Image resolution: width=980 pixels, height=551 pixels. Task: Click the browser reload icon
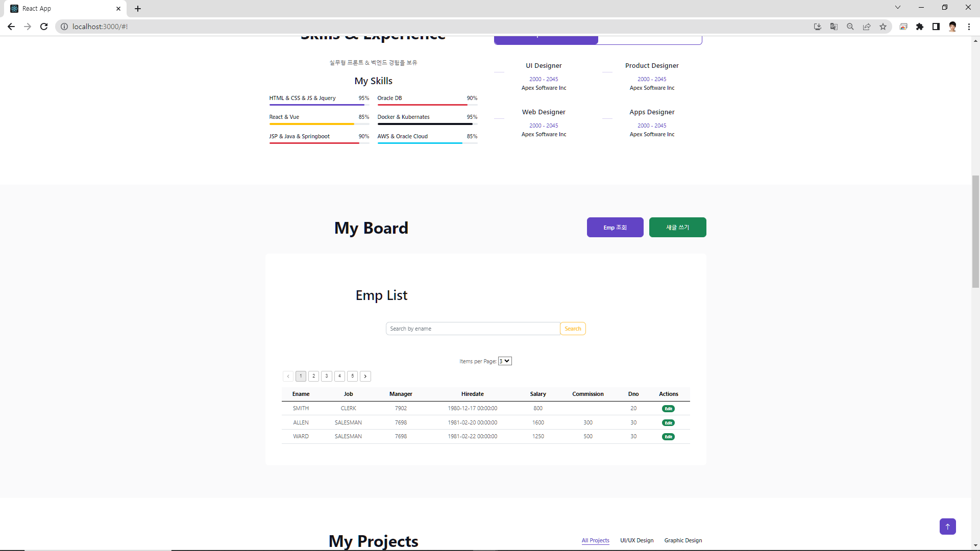pos(44,27)
